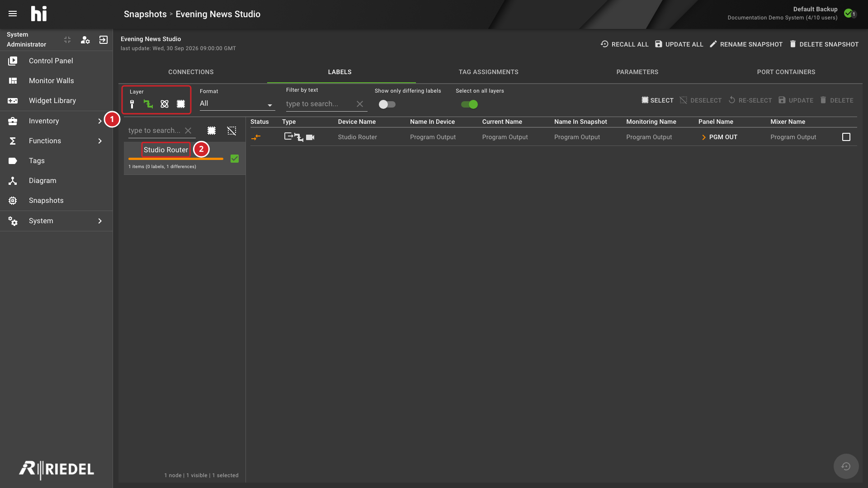Click the round history button bottom right
This screenshot has height=488, width=868.
pyautogui.click(x=846, y=466)
